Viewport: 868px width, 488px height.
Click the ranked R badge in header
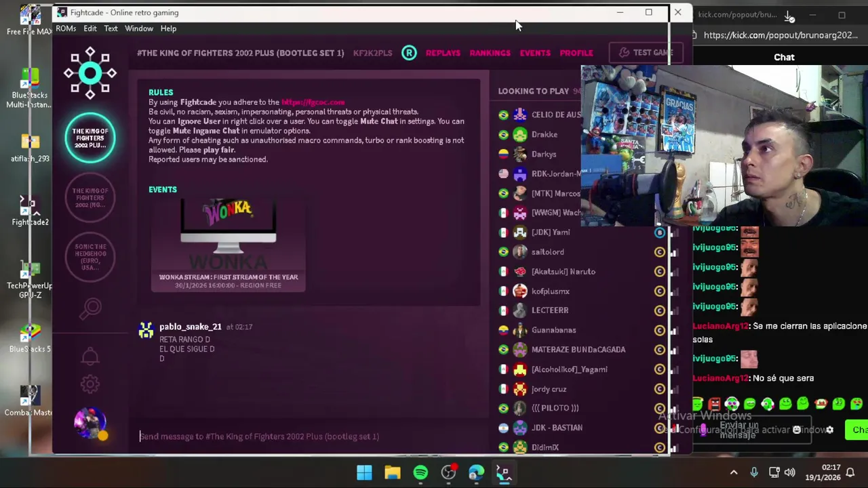(409, 53)
